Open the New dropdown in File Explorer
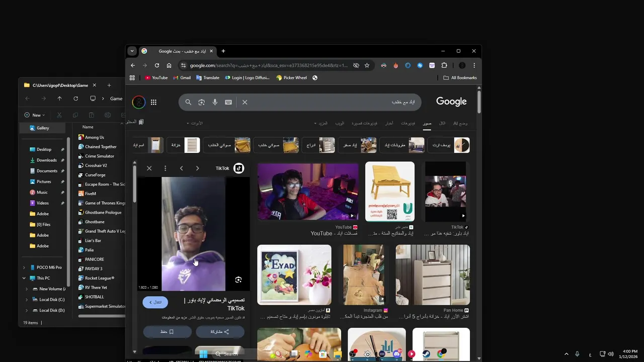This screenshot has width=644, height=362. [x=35, y=115]
